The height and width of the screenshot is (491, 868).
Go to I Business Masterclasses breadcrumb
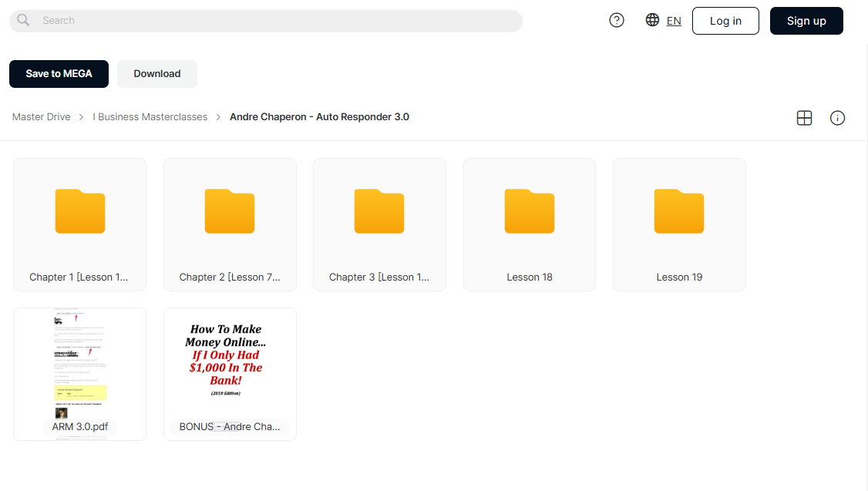(150, 117)
